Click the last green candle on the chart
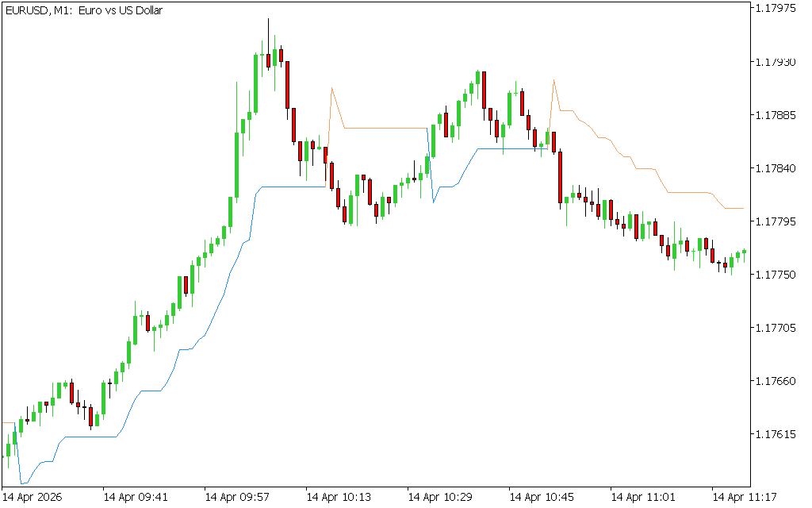812x508 pixels. (744, 252)
